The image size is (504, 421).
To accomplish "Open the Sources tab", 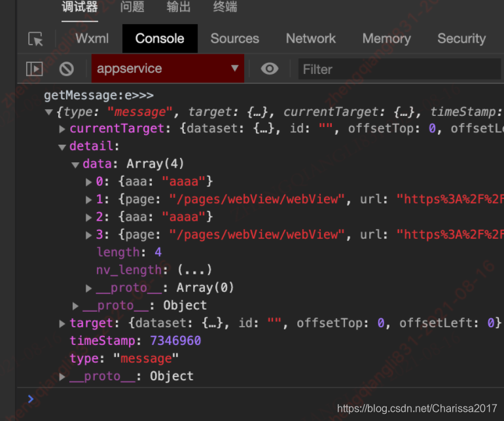I will pos(234,39).
